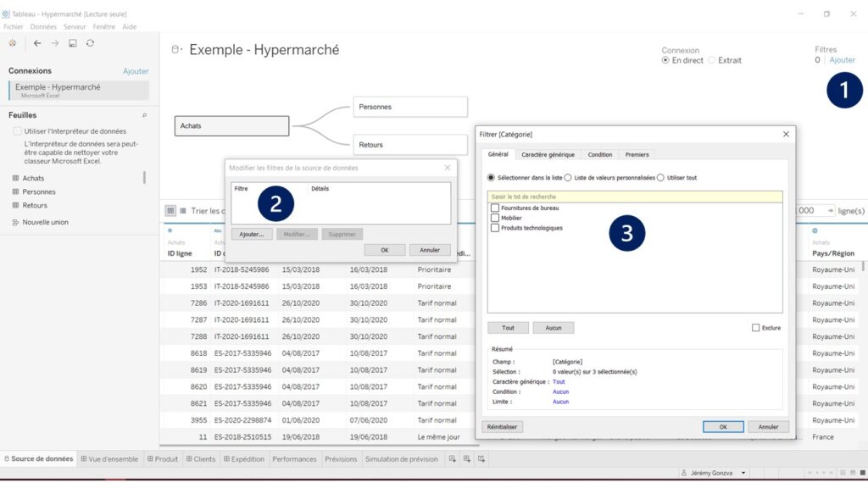Click the table icon next to Achats sheet
868x488 pixels.
click(15, 178)
